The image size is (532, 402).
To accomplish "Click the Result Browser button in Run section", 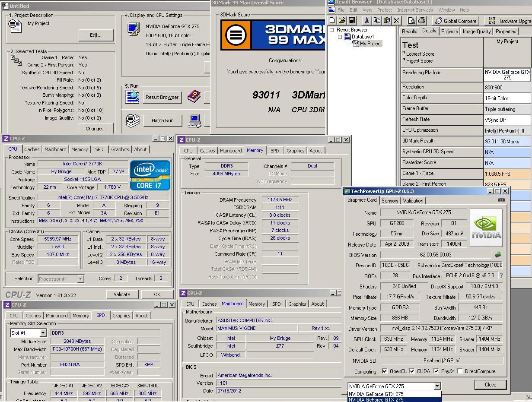I will click(x=162, y=97).
